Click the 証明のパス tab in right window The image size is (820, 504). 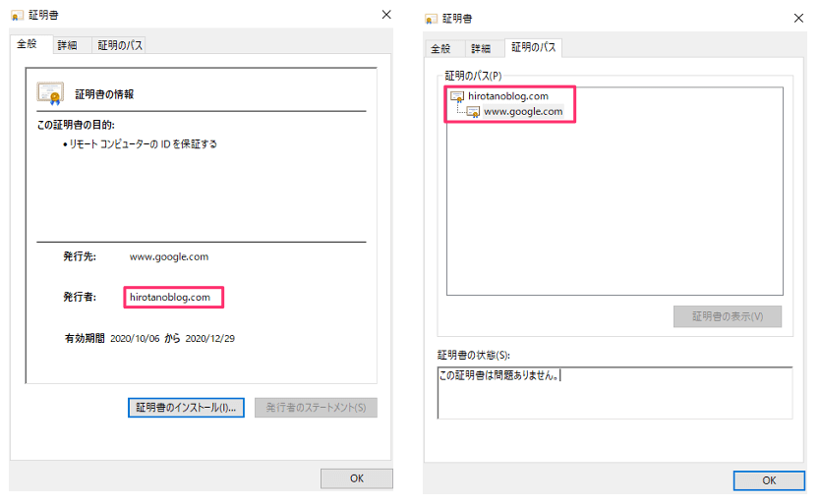click(x=534, y=47)
